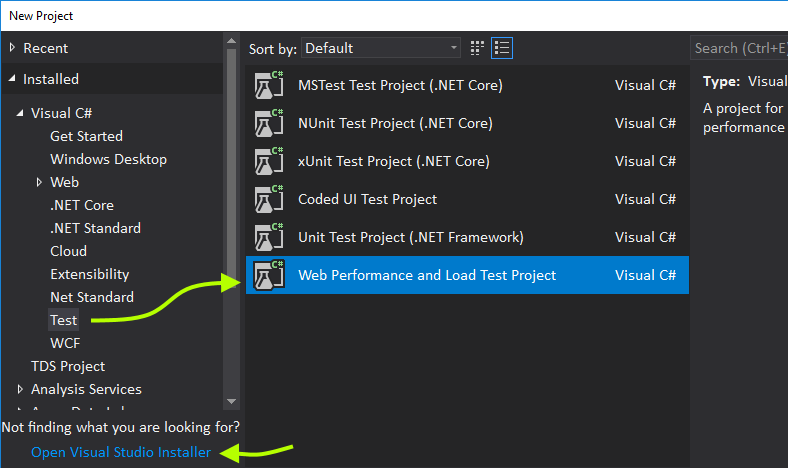Image resolution: width=788 pixels, height=468 pixels.
Task: Select the Windows Desktop category
Action: [109, 159]
